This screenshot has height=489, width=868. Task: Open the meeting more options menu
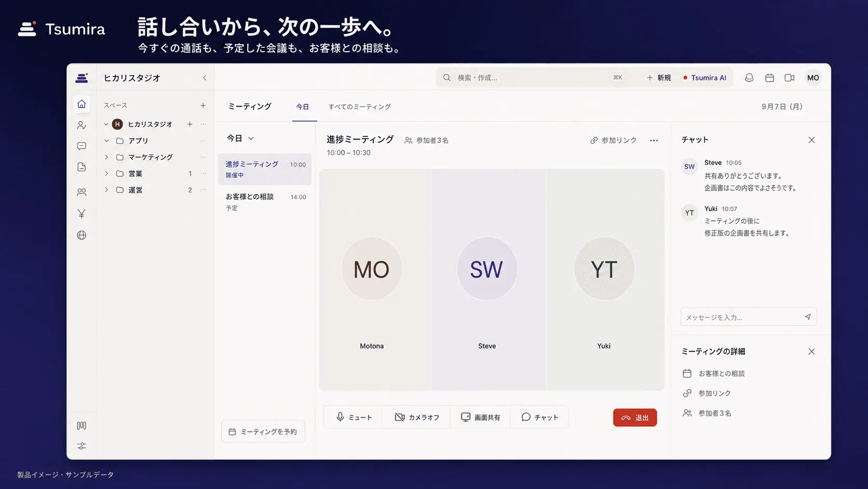[654, 140]
